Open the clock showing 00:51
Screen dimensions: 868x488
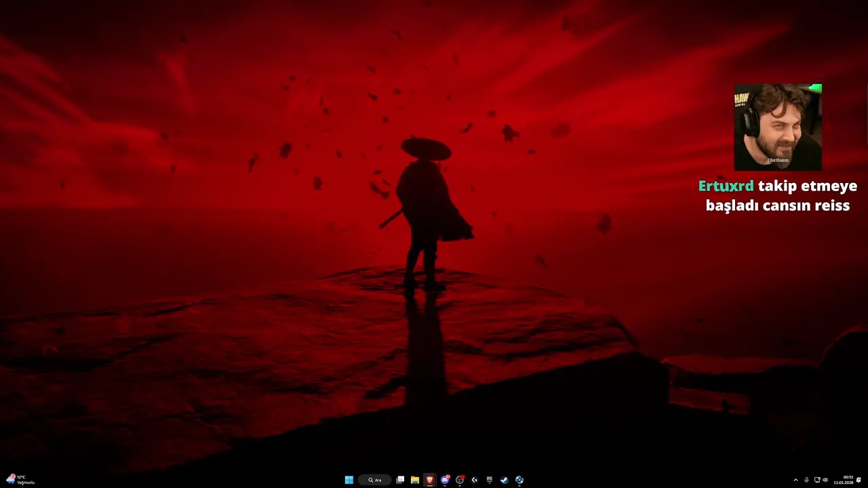844,480
